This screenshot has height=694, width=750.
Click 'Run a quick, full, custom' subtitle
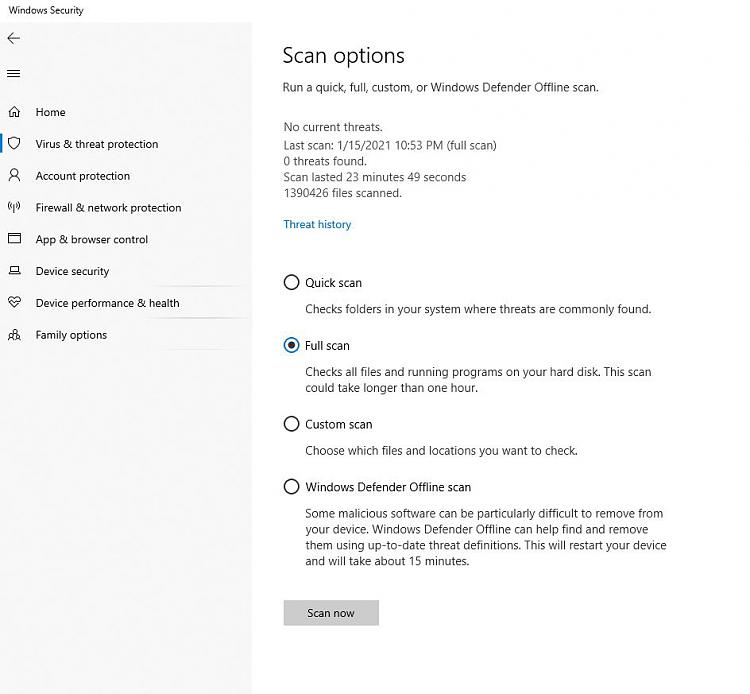pyautogui.click(x=441, y=88)
